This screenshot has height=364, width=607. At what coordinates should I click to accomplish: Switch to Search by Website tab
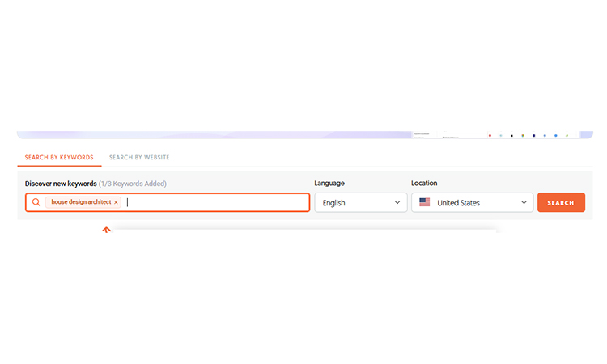[139, 158]
